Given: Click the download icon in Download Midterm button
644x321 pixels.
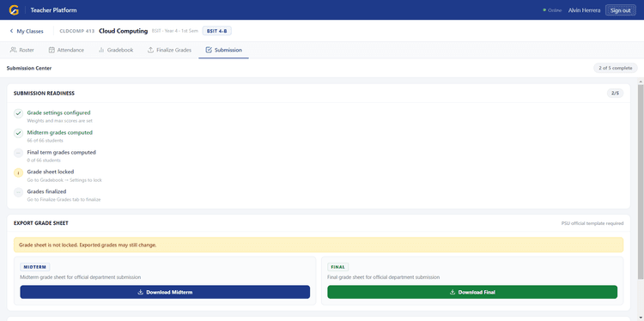Looking at the screenshot, I should point(141,293).
